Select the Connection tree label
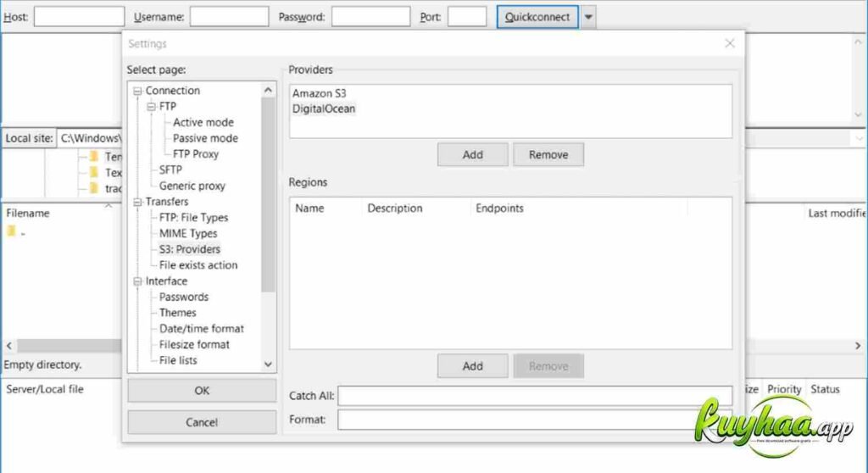Image resolution: width=868 pixels, height=473 pixels. tap(173, 91)
